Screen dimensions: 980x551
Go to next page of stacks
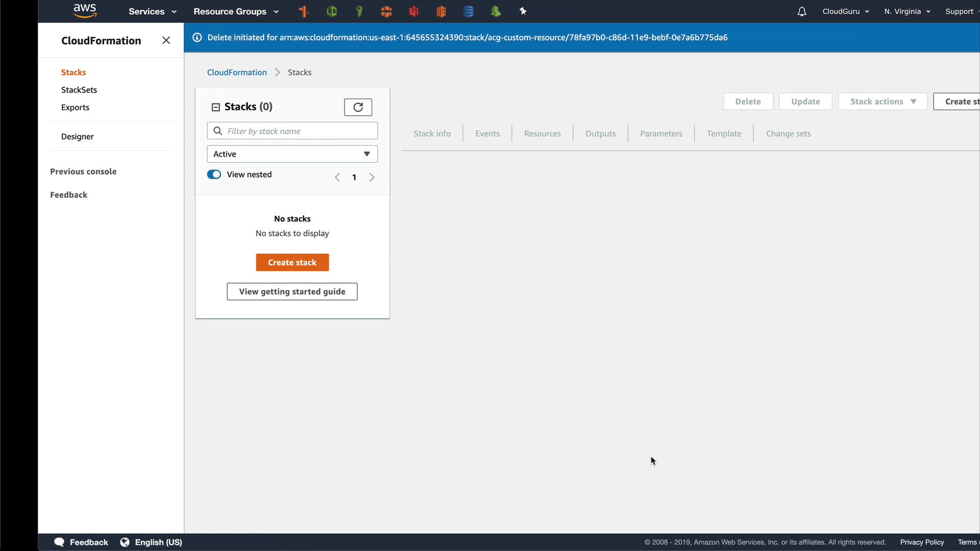372,177
